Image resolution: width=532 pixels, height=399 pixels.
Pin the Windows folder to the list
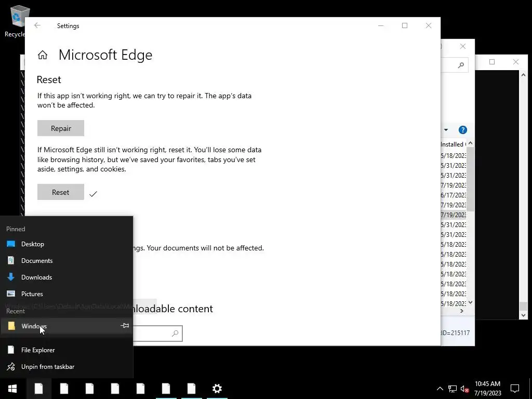[125, 326]
